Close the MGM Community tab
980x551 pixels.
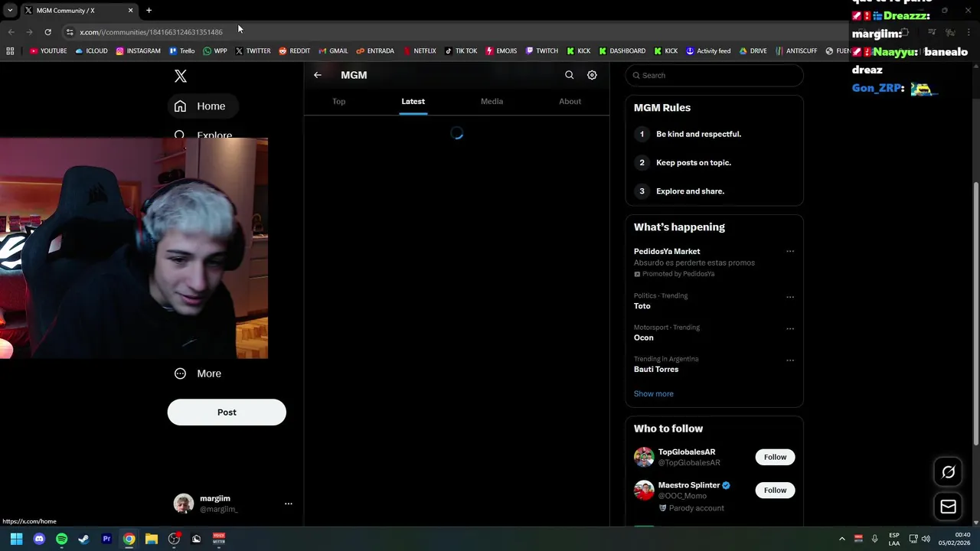(130, 10)
